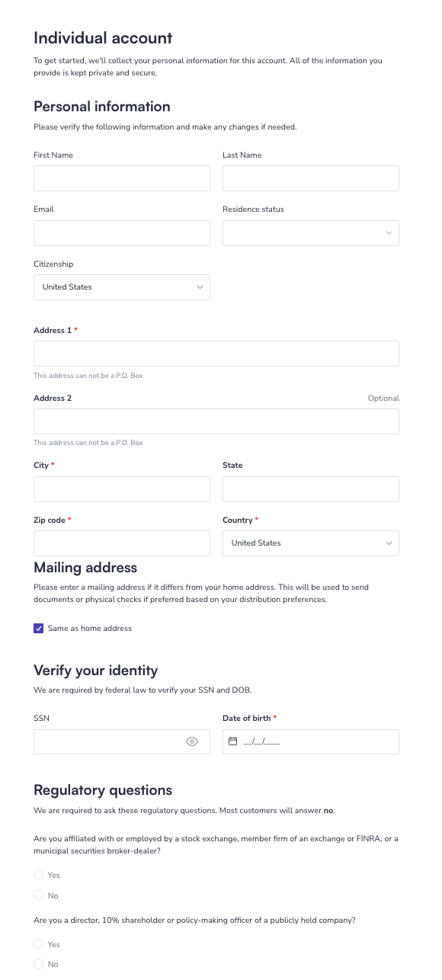Select the optional Address 2 input
The image size is (442, 980).
tap(216, 421)
